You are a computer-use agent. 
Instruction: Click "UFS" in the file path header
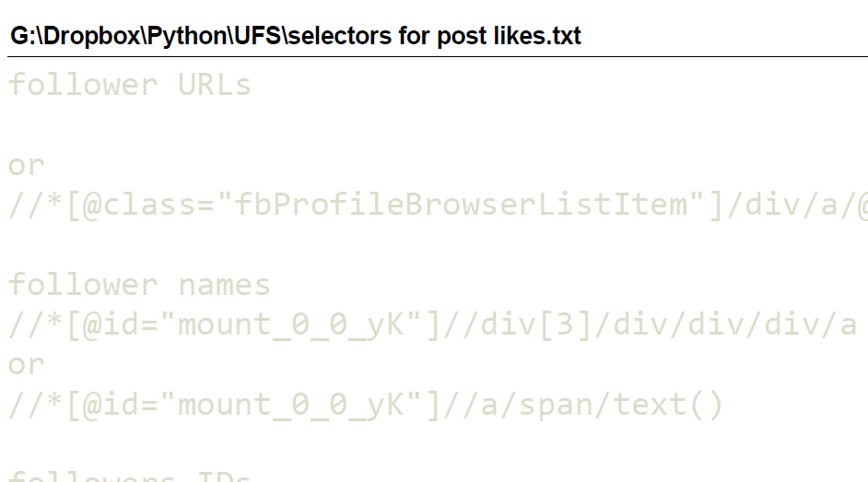click(257, 36)
